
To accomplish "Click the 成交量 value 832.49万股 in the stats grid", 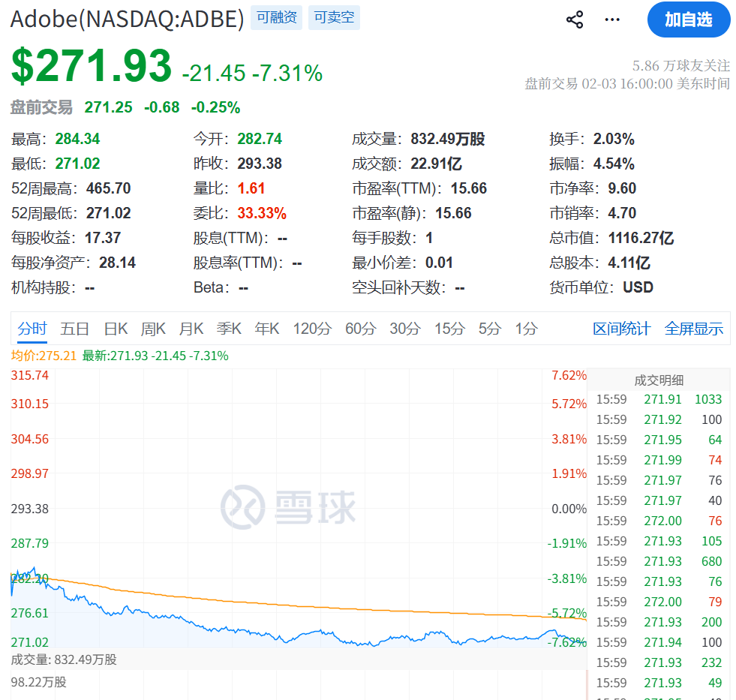I will [x=448, y=139].
